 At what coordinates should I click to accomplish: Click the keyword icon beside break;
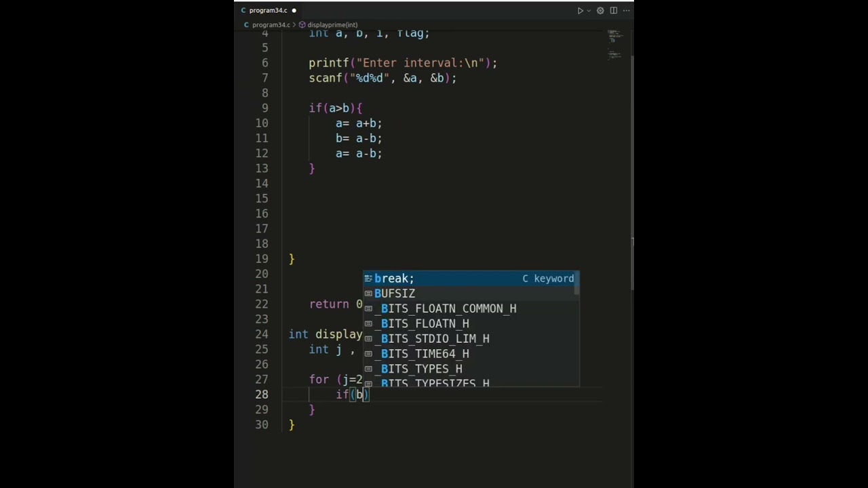point(368,279)
